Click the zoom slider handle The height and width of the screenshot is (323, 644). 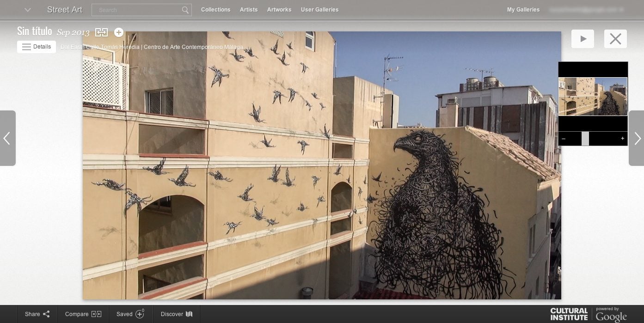pos(585,139)
